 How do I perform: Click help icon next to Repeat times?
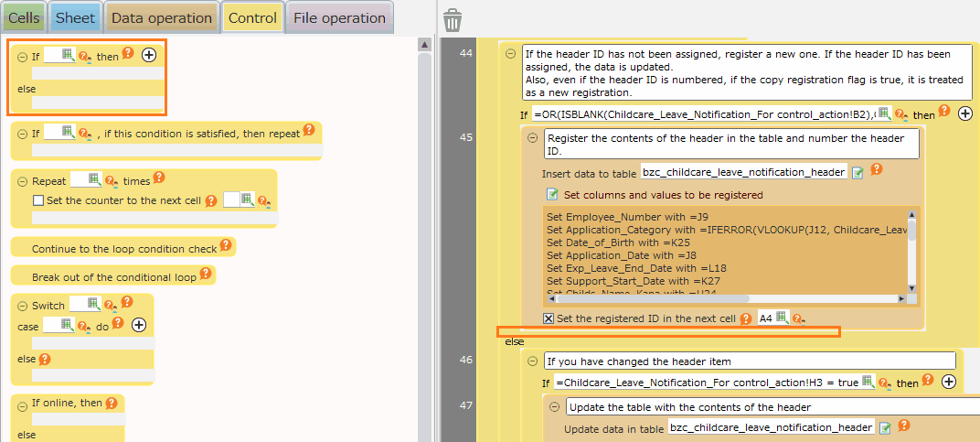coord(158,178)
